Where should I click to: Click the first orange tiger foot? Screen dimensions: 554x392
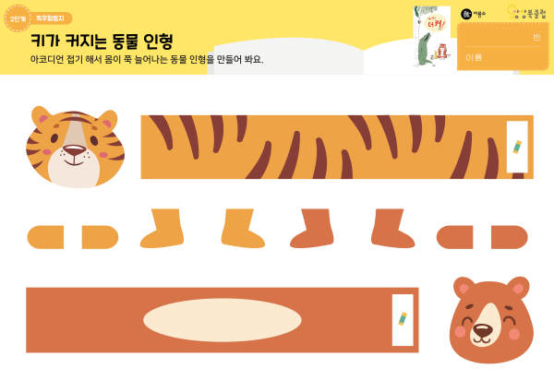point(163,229)
